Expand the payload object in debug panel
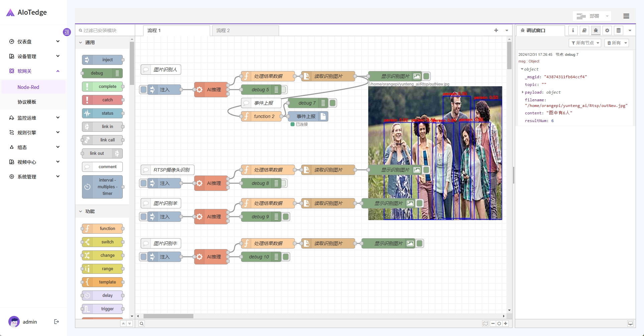Viewport: 644px width, 336px height. (x=523, y=92)
